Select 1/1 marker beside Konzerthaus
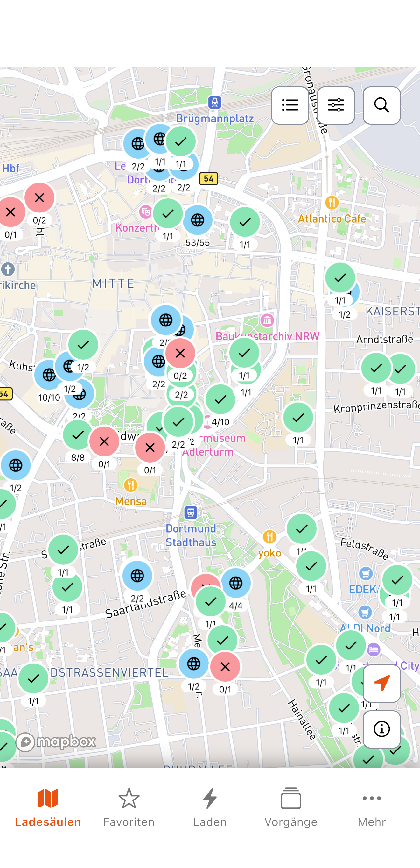The width and height of the screenshot is (420, 868). click(x=168, y=214)
